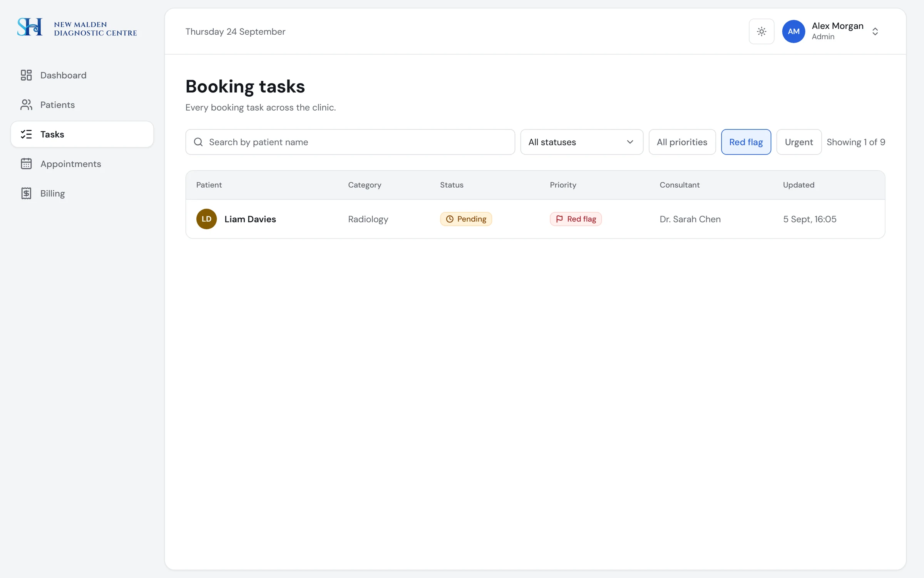The width and height of the screenshot is (924, 578).
Task: Expand the Alex Morgan account switcher chevrons
Action: 875,32
